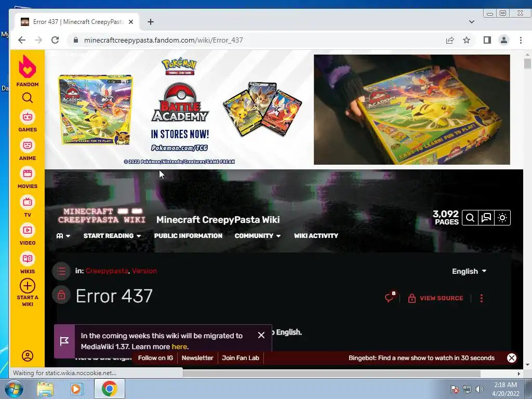Reload the page
Screen dimensions: 532x399
[55, 40]
